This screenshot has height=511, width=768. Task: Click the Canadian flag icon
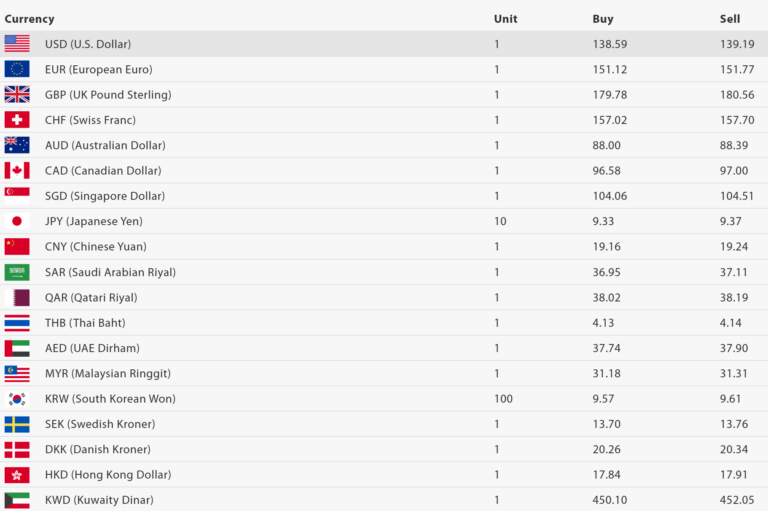(17, 171)
